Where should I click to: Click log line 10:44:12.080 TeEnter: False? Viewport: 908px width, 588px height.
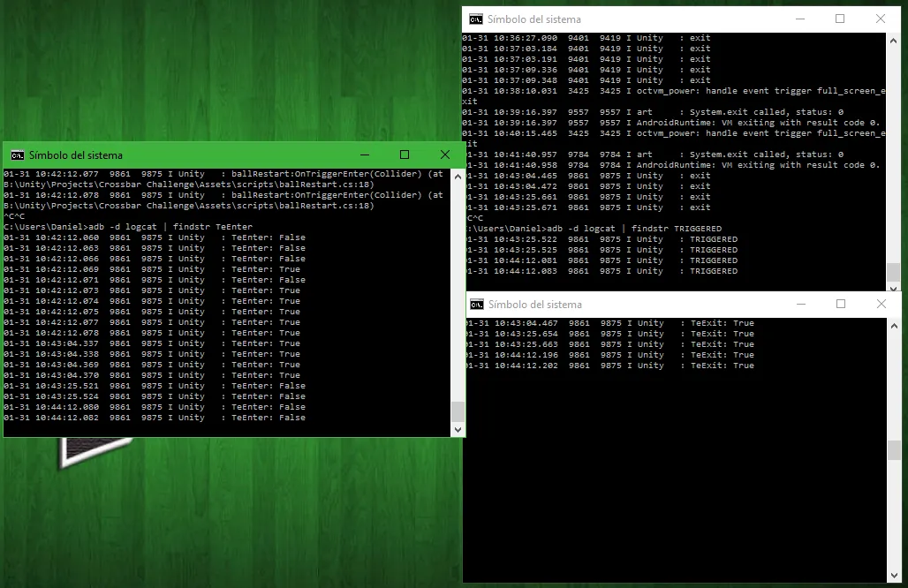tap(155, 407)
